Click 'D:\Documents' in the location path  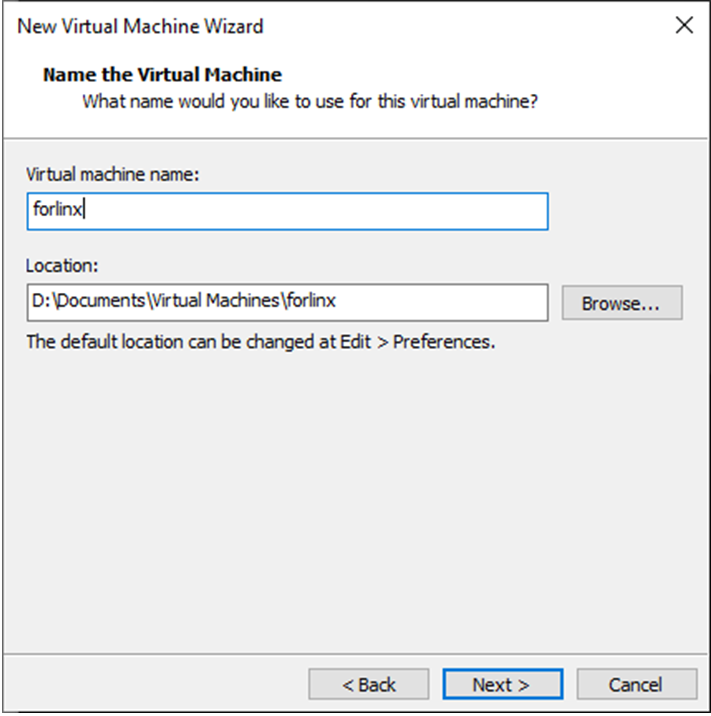click(75, 301)
